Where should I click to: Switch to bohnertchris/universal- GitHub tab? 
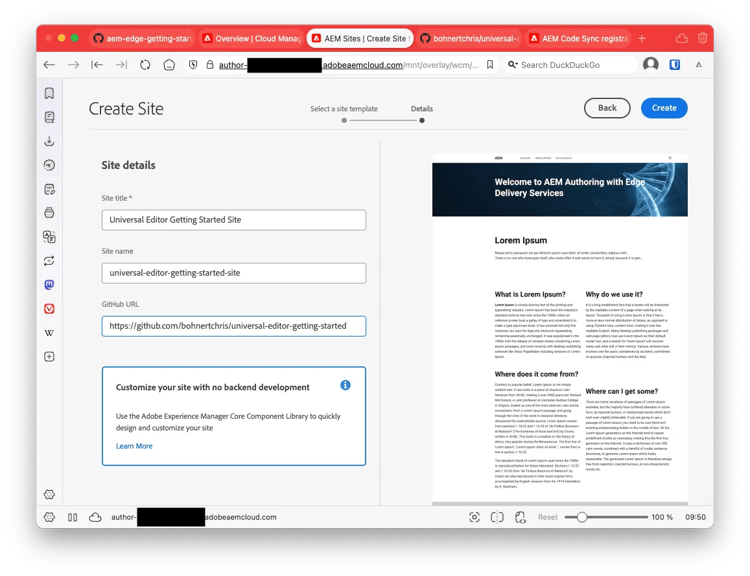tap(469, 38)
